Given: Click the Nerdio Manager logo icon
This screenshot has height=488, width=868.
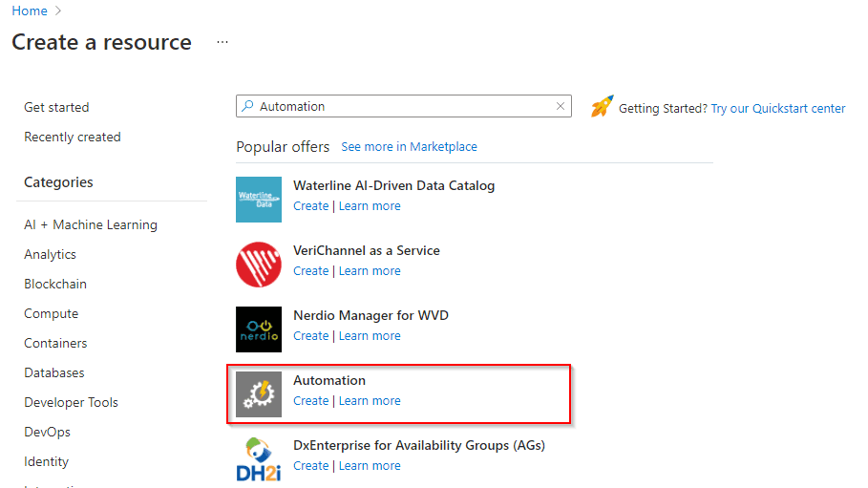Looking at the screenshot, I should coord(259,329).
